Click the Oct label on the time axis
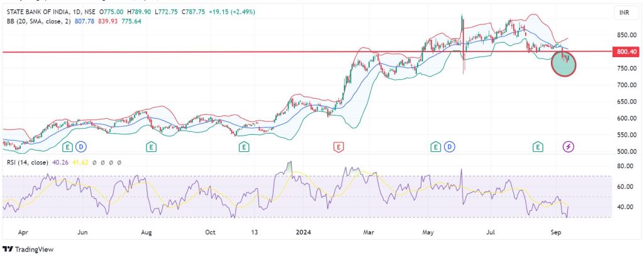The image size is (644, 258). pos(210,232)
